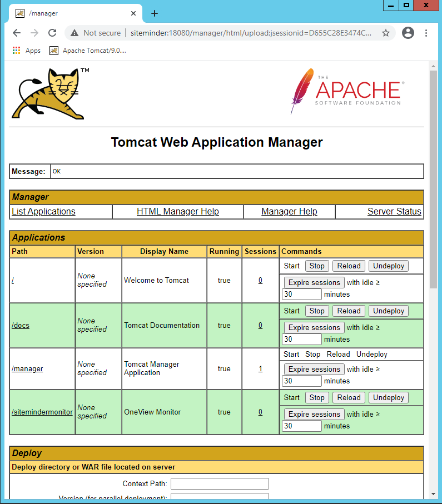The width and height of the screenshot is (442, 504).
Task: Open the /sitemindermonitor application link
Action: [x=42, y=412]
